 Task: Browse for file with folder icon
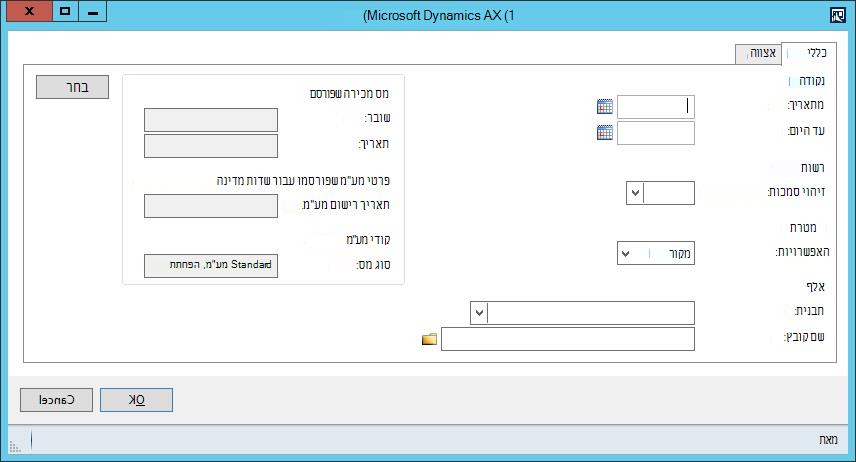pyautogui.click(x=429, y=339)
